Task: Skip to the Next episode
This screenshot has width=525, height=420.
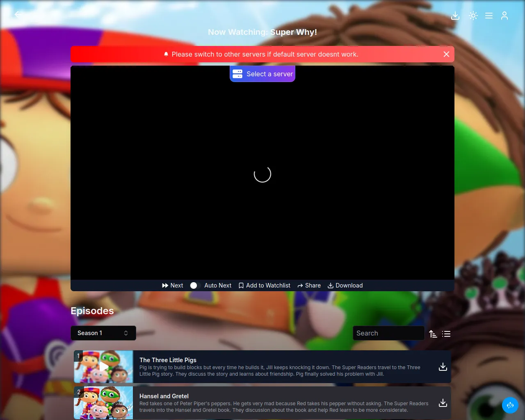Action: [x=173, y=285]
